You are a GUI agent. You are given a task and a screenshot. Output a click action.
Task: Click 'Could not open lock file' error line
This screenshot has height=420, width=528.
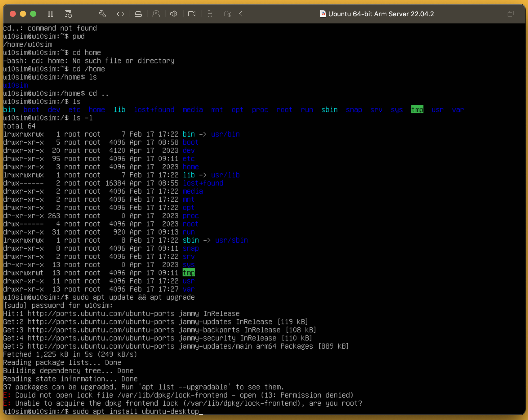[178, 395]
